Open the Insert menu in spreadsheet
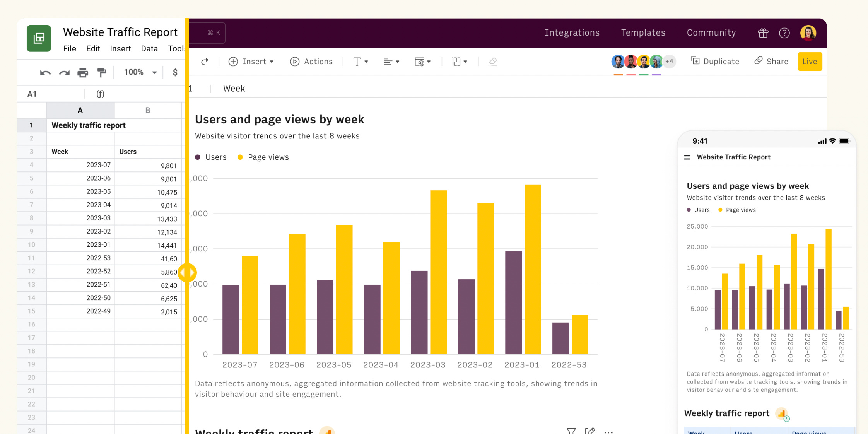 (120, 49)
